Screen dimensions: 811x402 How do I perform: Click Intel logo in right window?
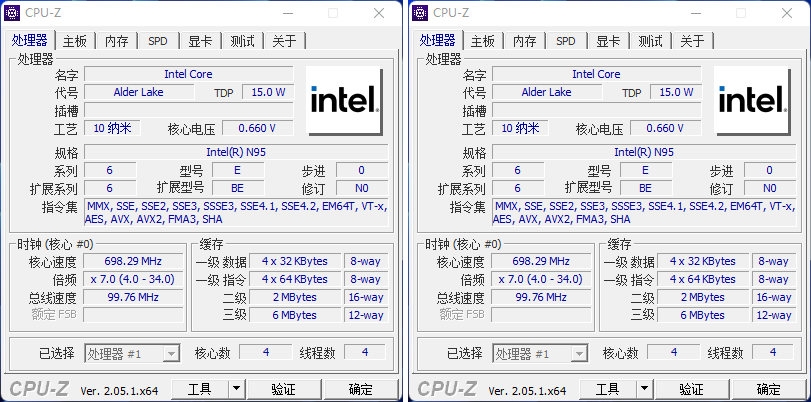point(753,100)
